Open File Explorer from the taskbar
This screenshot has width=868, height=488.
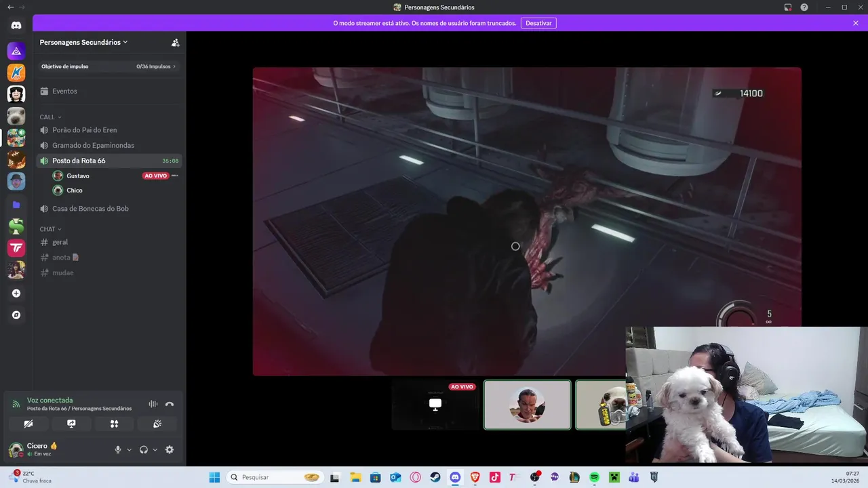tap(356, 477)
